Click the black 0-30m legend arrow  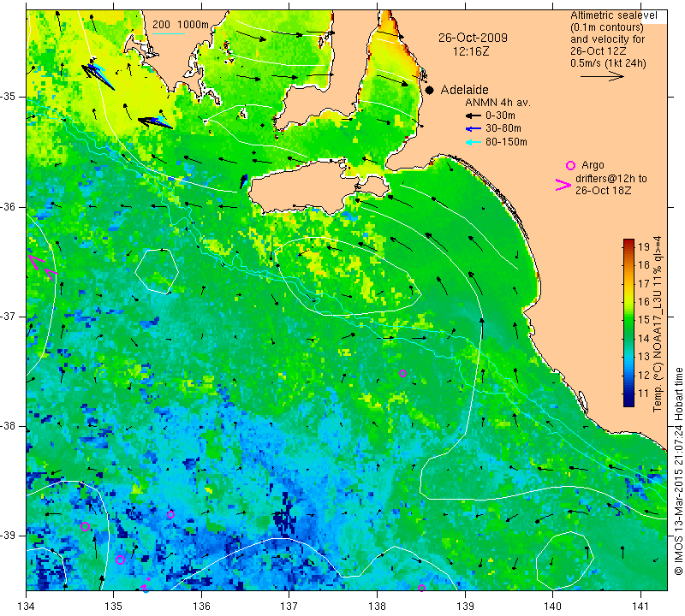click(x=473, y=115)
